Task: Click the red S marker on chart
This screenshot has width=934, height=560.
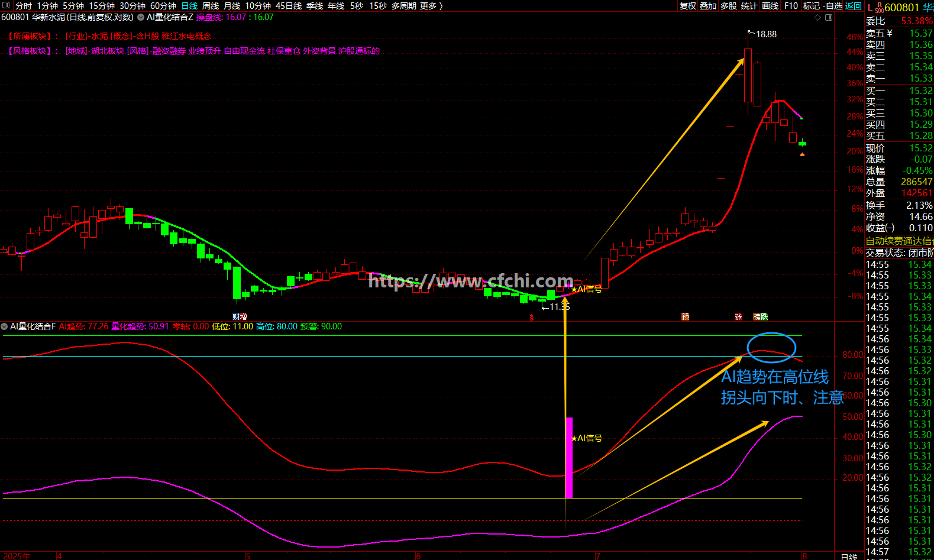Action: tap(532, 318)
